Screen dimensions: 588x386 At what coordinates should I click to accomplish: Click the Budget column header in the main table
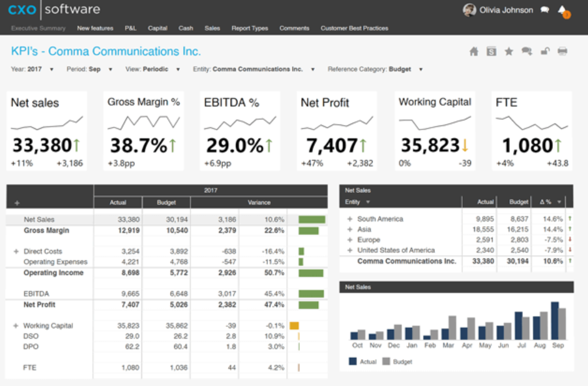166,202
